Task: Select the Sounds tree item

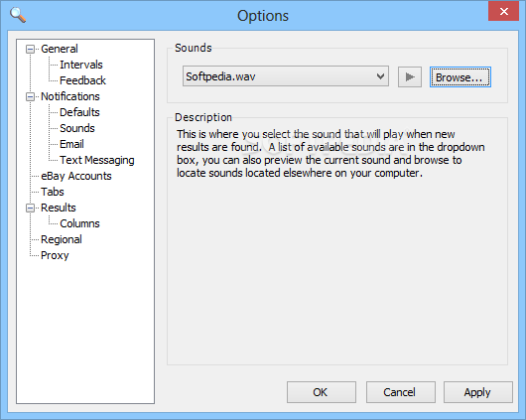Action: coord(77,128)
